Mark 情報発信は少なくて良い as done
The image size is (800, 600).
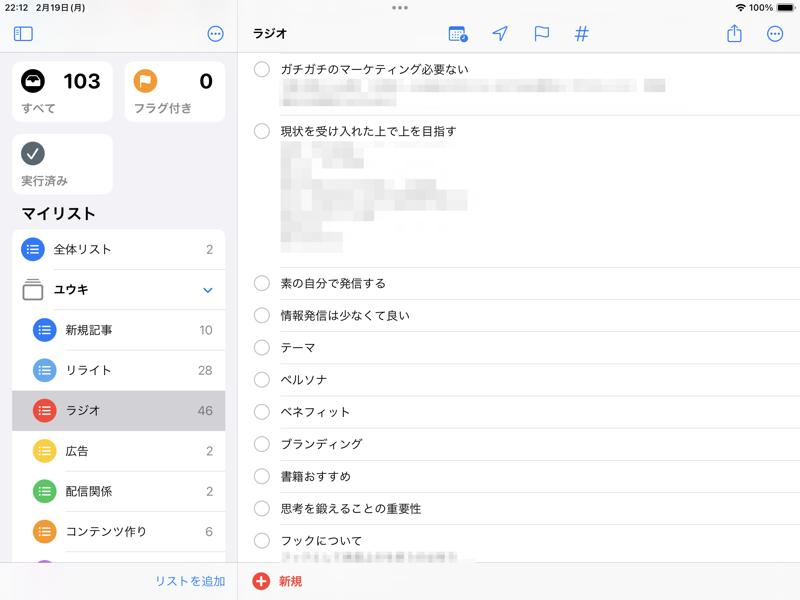click(x=262, y=315)
